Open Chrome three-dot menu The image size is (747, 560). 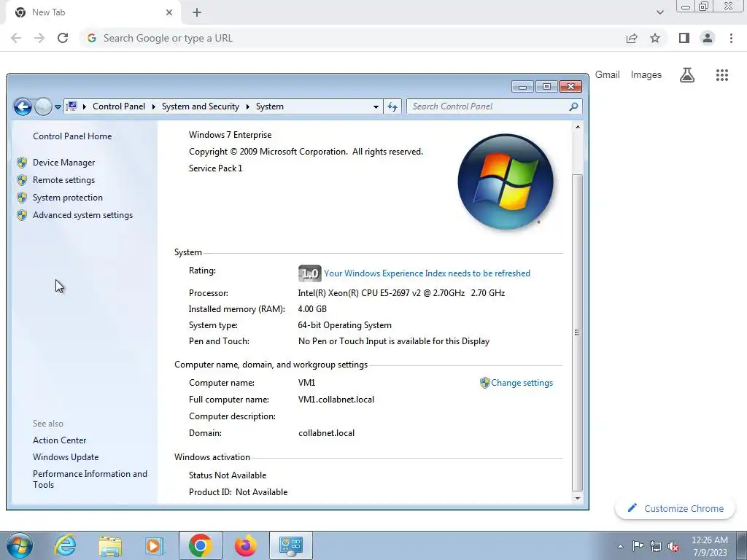[731, 38]
